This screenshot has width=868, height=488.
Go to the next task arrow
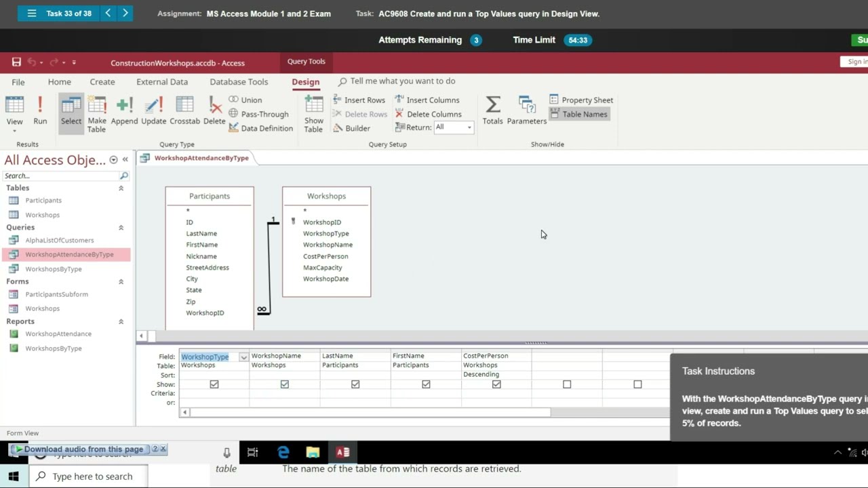click(x=125, y=13)
